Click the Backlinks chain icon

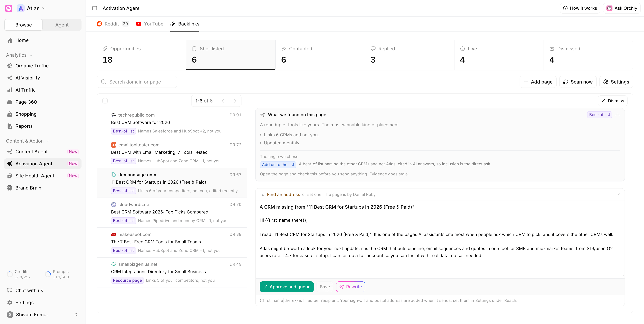point(173,24)
